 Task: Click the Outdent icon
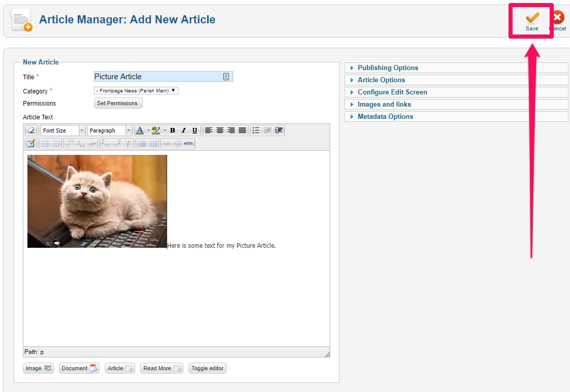pos(268,130)
